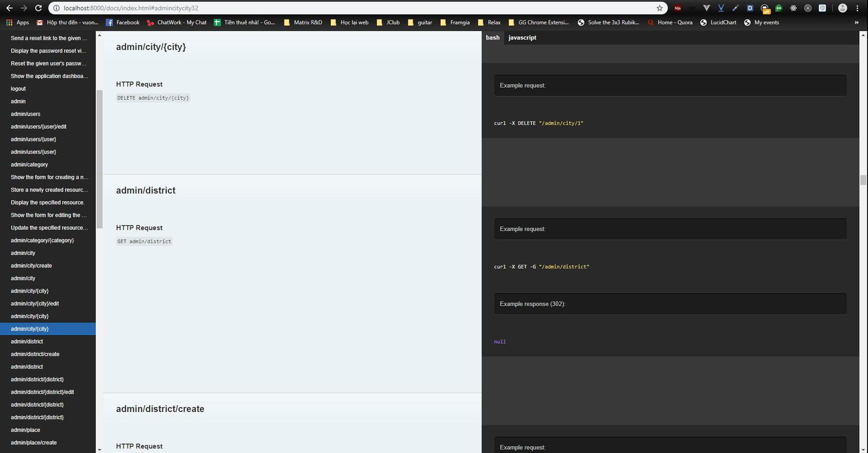The height and width of the screenshot is (453, 868).
Task: Open the ChatWork - My Chat bookmark
Action: pyautogui.click(x=177, y=23)
